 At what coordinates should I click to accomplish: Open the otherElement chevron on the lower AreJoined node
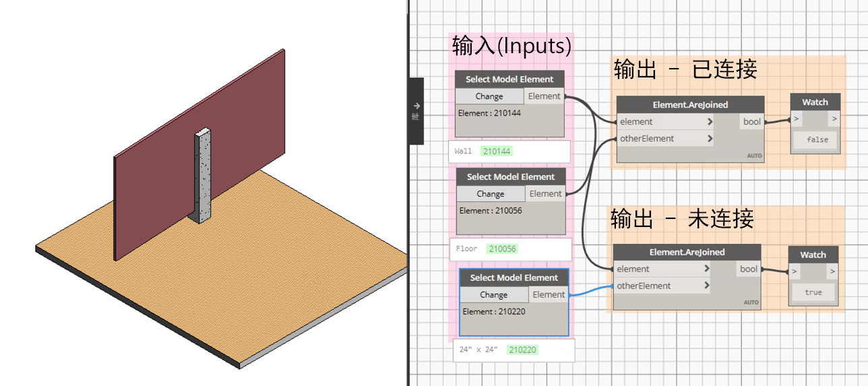click(707, 286)
